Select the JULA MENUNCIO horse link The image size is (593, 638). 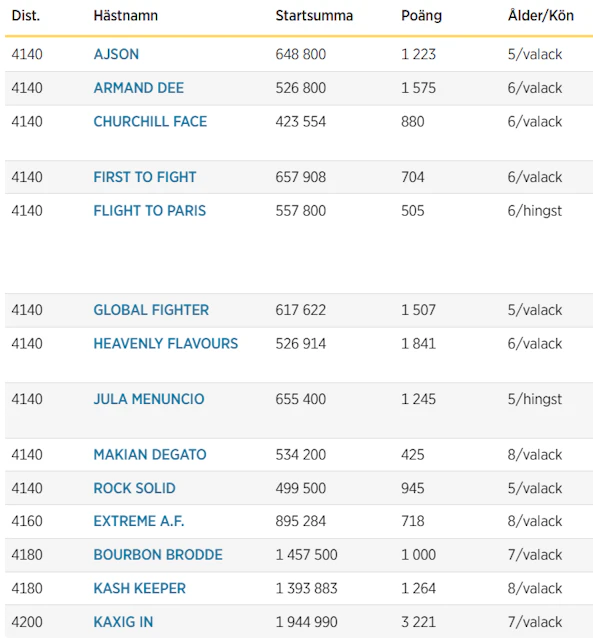point(149,399)
